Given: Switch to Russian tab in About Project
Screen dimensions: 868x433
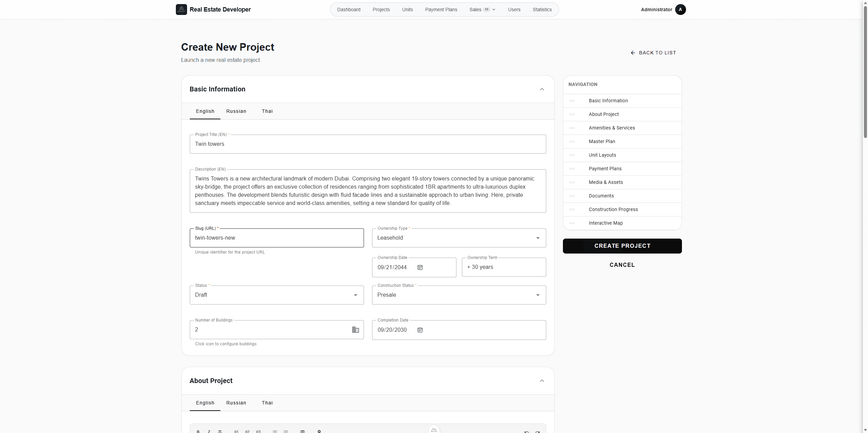Looking at the screenshot, I should 236,403.
